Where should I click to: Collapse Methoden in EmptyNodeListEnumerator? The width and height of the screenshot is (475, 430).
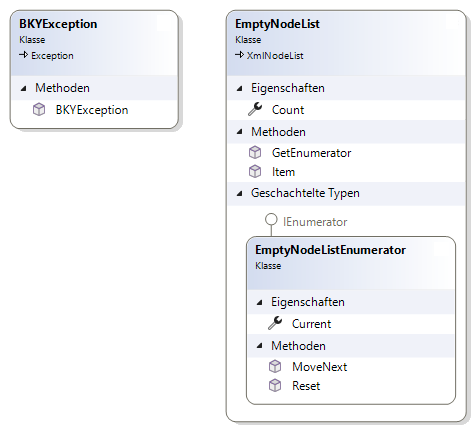[259, 346]
